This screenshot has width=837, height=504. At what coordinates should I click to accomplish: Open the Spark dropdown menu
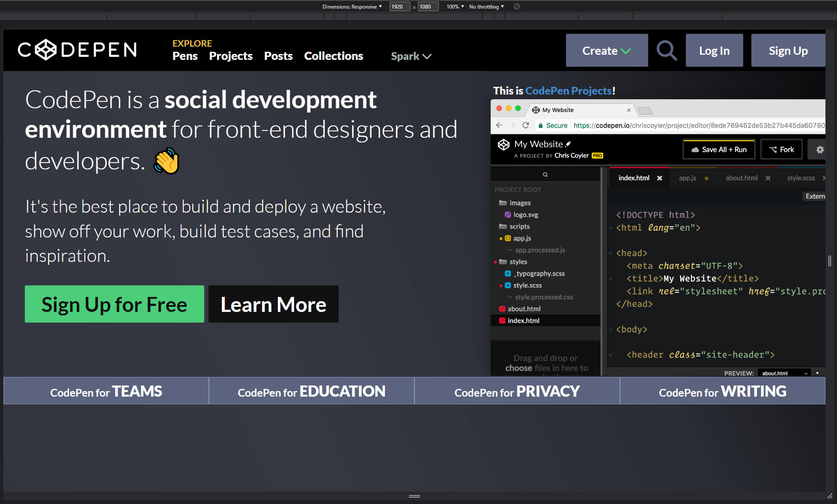411,56
